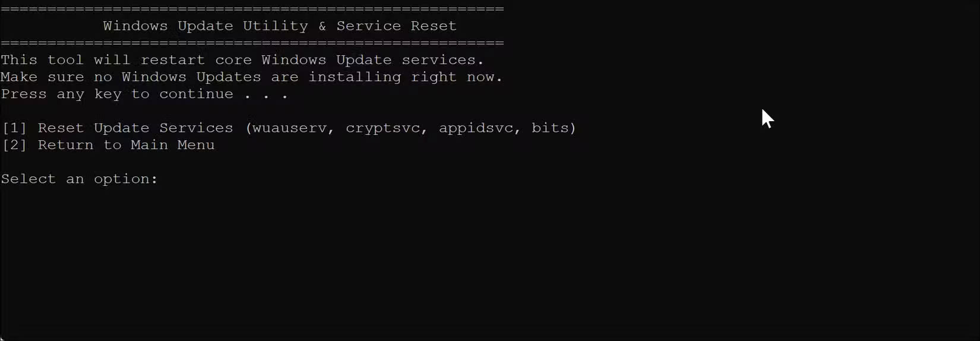The height and width of the screenshot is (341, 980).
Task: Click the words "installing right now."
Action: tap(406, 77)
